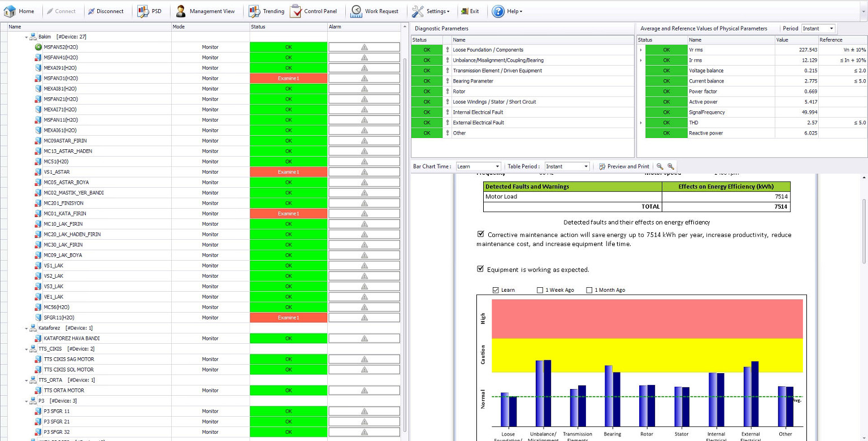Screen dimensions: 868x441
Task: Click the alarm warning icon for P3 SFGR 21
Action: [364, 422]
